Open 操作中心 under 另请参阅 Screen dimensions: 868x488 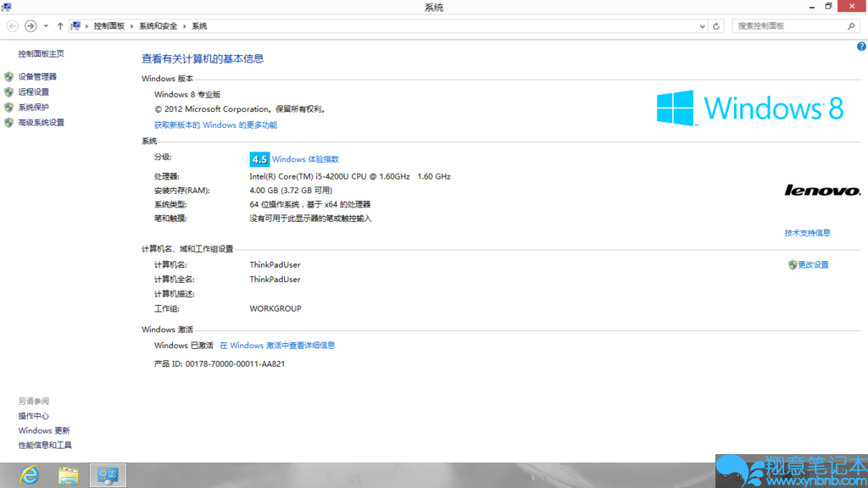pyautogui.click(x=33, y=416)
